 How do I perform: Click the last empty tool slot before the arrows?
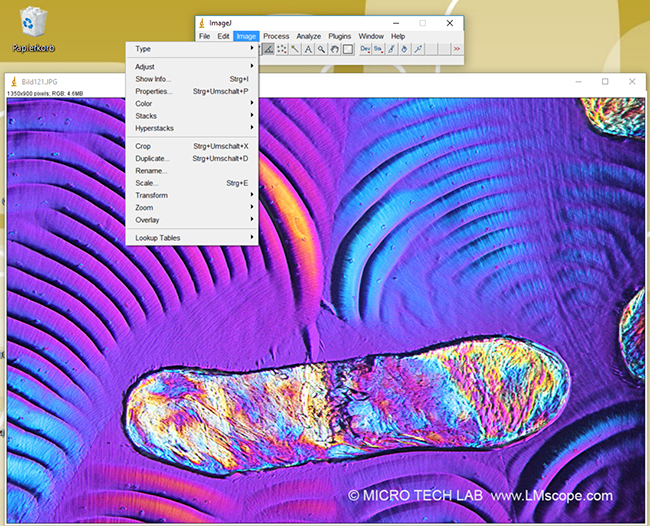click(444, 49)
